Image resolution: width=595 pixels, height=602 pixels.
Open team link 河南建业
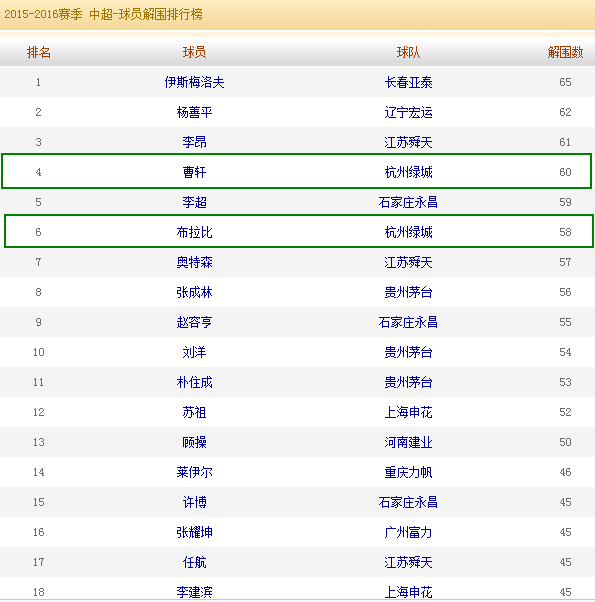(408, 442)
